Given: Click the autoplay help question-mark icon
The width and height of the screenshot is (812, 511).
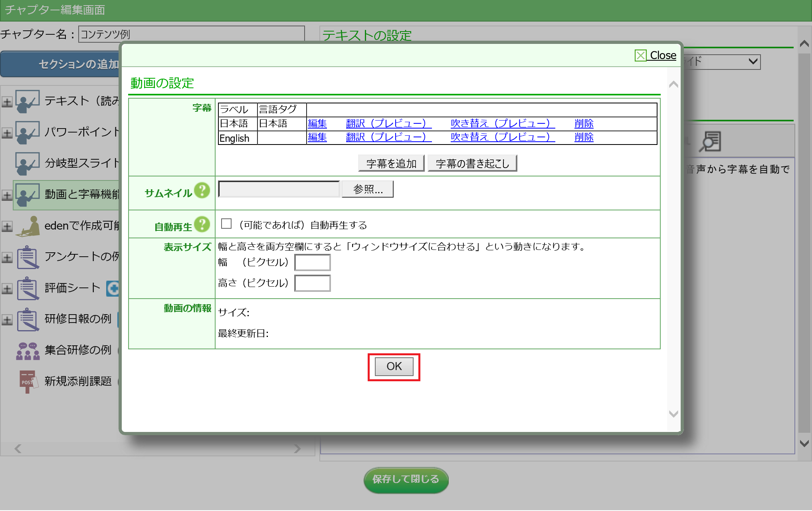Looking at the screenshot, I should 202,225.
